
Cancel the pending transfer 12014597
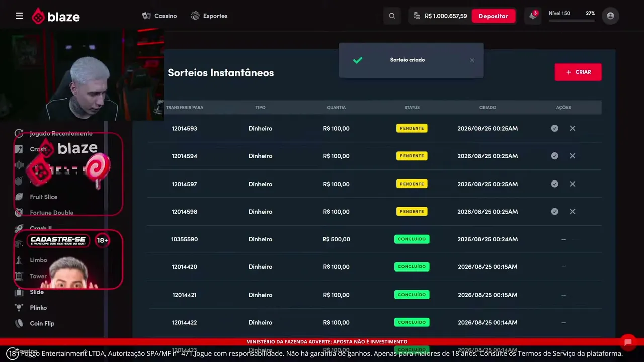point(572,184)
